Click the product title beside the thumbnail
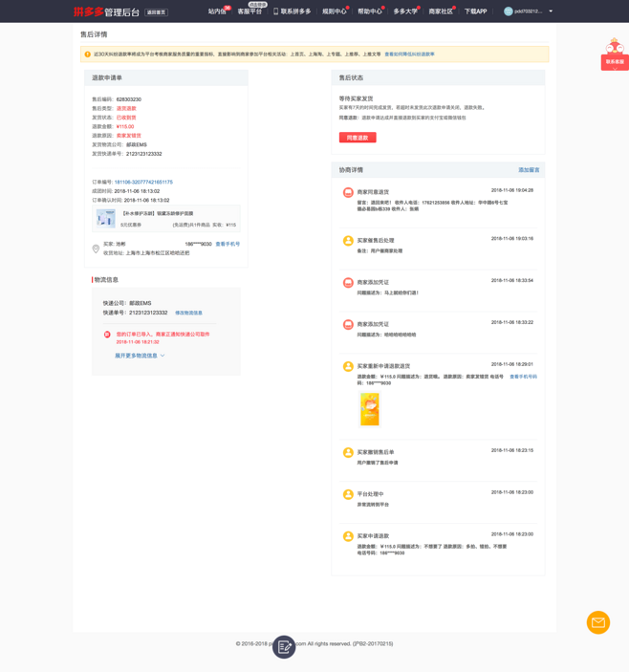The image size is (629, 672). pyautogui.click(x=158, y=213)
